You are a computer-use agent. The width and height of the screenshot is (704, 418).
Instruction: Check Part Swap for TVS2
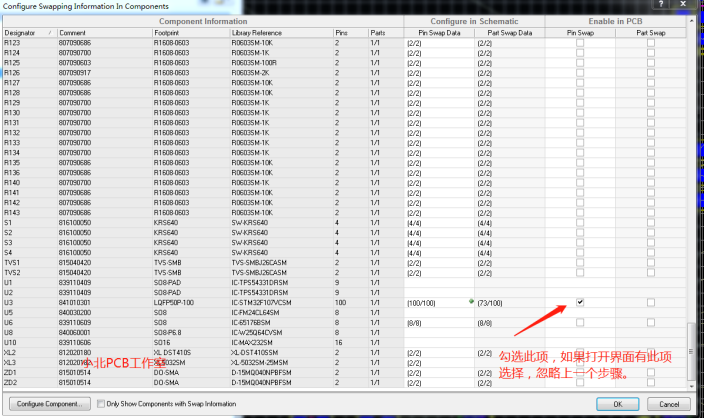point(651,273)
